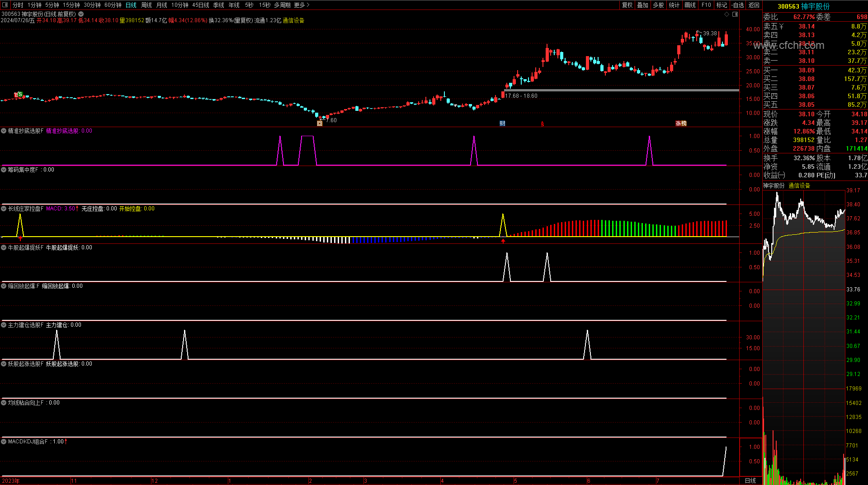The height and width of the screenshot is (485, 868).
Task: Click the 委比 value 62.77%
Action: [x=804, y=17]
